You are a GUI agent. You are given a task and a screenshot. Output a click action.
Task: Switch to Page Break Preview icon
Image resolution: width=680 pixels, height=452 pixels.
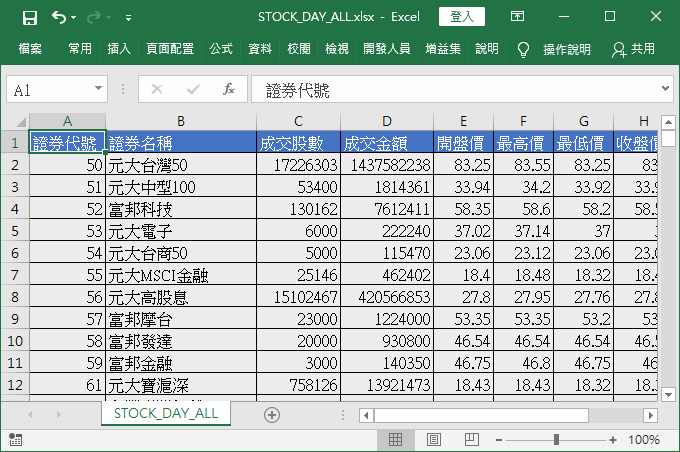(471, 440)
